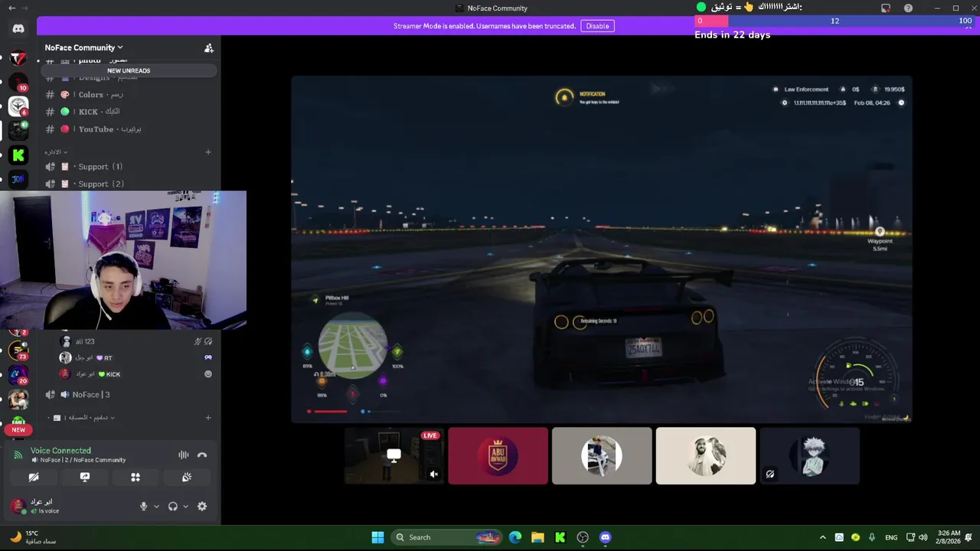This screenshot has height=551, width=980.
Task: Open the green K Kick server icon
Action: [x=18, y=155]
